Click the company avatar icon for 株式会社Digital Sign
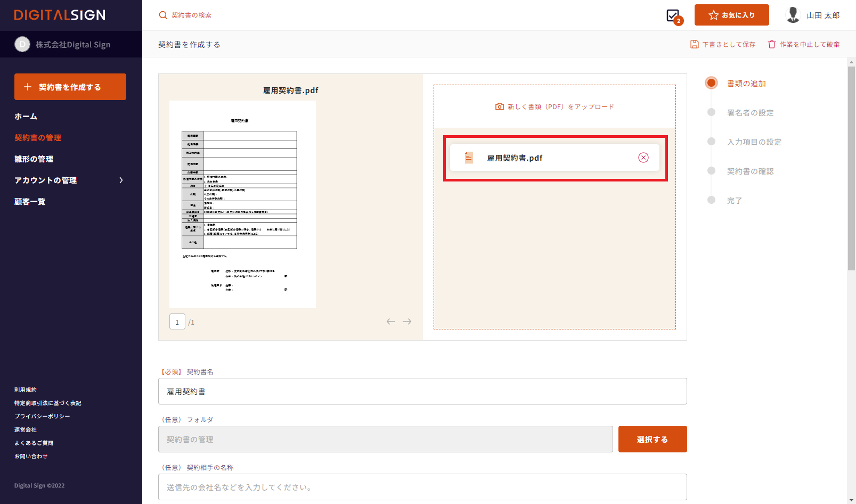This screenshot has height=504, width=856. point(22,45)
